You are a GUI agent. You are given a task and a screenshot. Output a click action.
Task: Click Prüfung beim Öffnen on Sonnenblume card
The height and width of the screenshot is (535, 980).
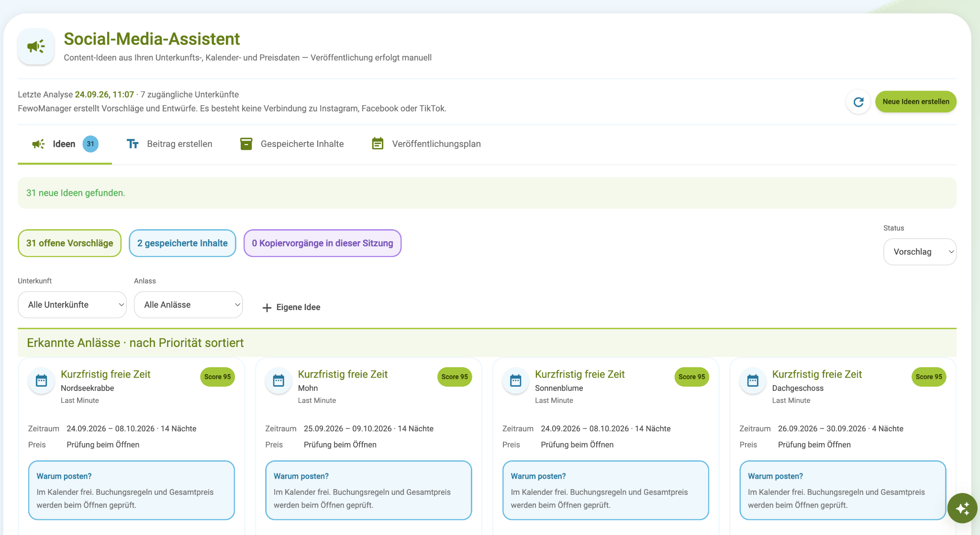[577, 445]
